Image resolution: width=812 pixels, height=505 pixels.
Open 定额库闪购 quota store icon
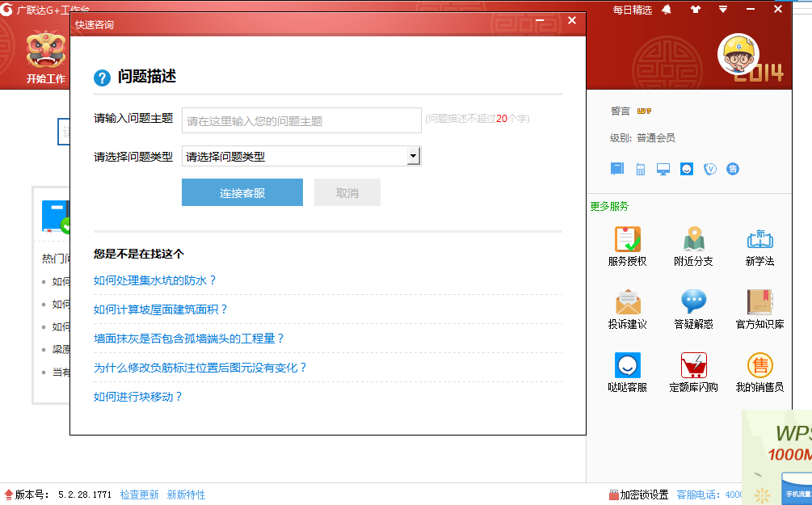[692, 366]
